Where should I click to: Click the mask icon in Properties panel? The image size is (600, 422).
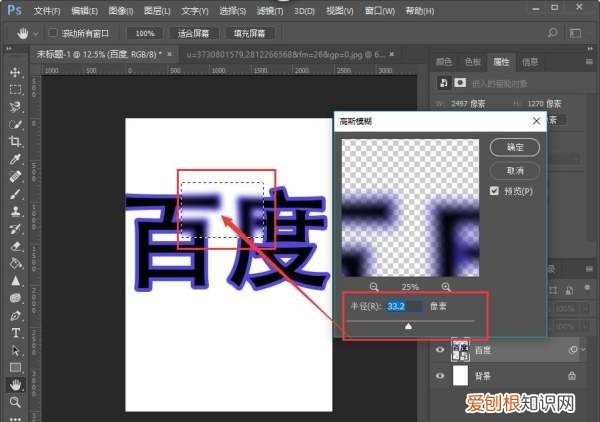[460, 83]
